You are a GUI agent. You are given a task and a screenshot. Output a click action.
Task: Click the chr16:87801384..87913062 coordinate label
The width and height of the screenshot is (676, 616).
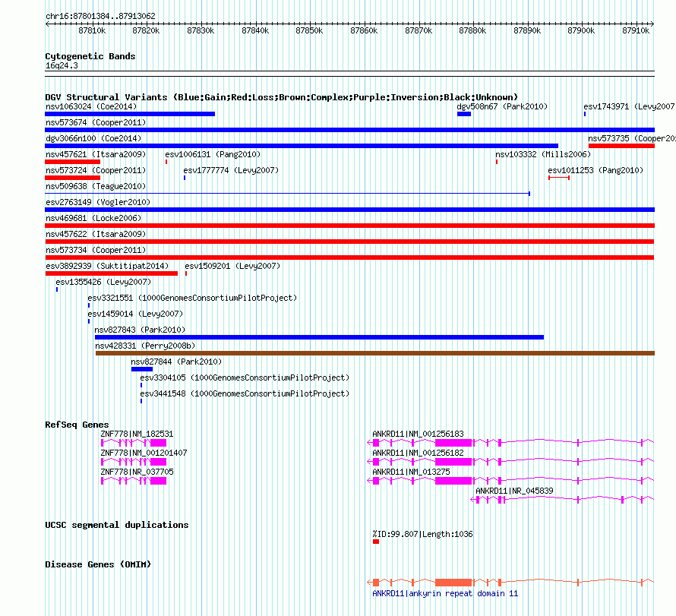[x=100, y=16]
